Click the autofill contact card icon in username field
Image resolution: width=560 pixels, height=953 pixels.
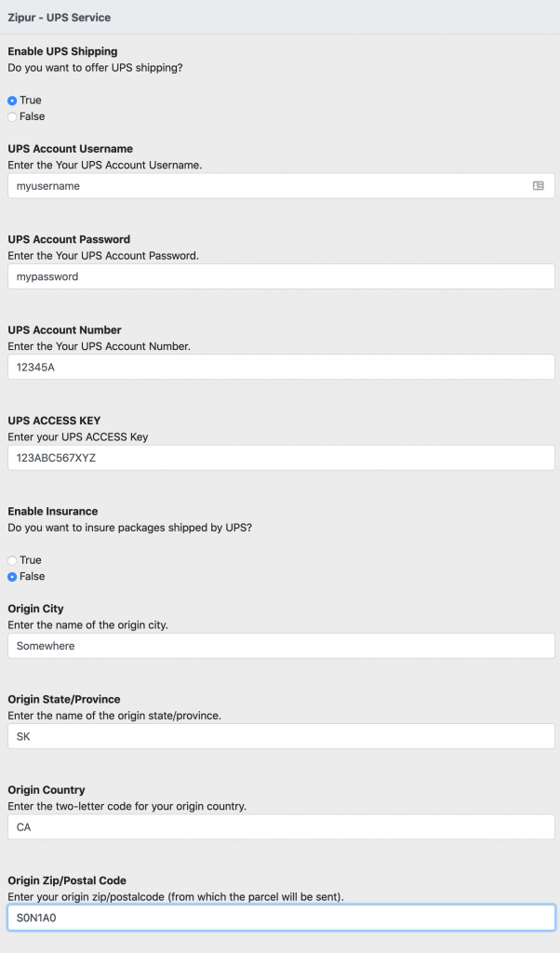tap(538, 186)
